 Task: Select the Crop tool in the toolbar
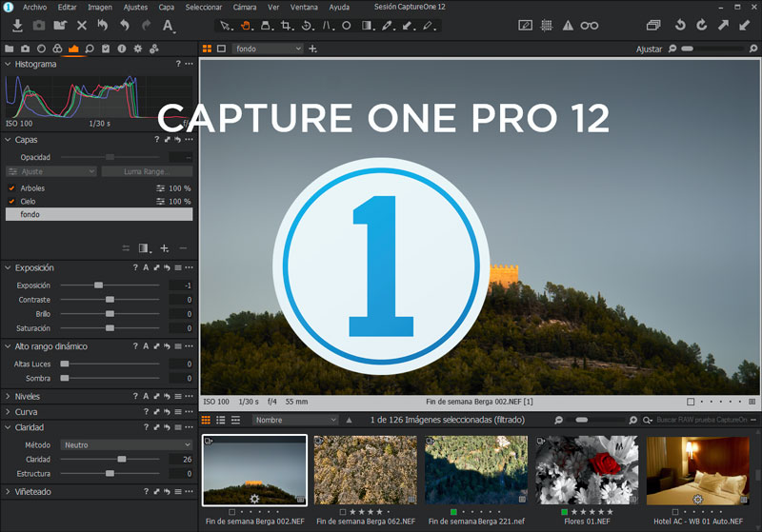pyautogui.click(x=286, y=26)
